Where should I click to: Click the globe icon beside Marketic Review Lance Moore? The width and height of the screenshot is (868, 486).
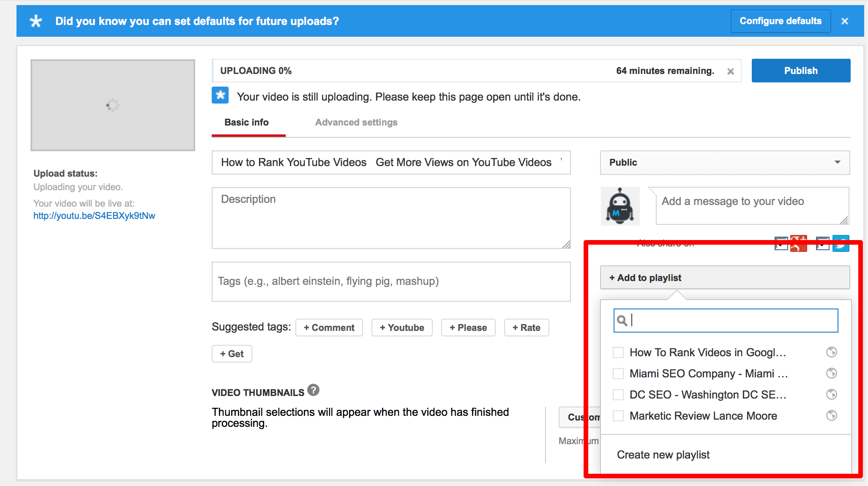pyautogui.click(x=831, y=415)
